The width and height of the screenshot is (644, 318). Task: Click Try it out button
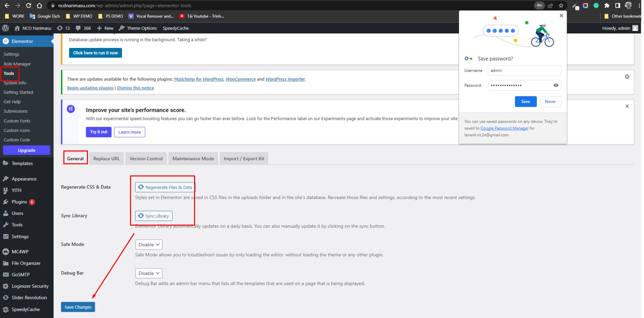pos(99,132)
